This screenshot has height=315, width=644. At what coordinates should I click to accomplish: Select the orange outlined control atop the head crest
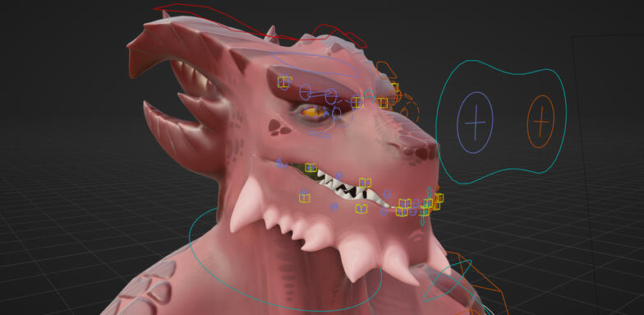pos(386,70)
